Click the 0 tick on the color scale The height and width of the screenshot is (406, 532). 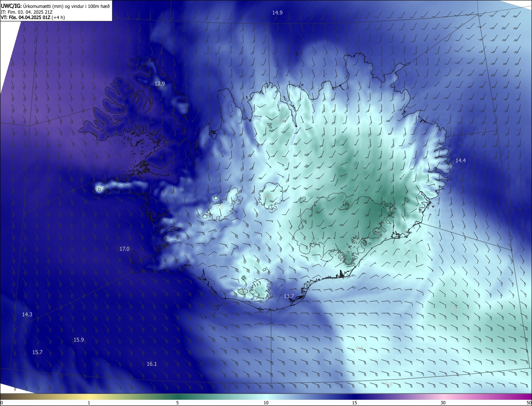(2, 403)
